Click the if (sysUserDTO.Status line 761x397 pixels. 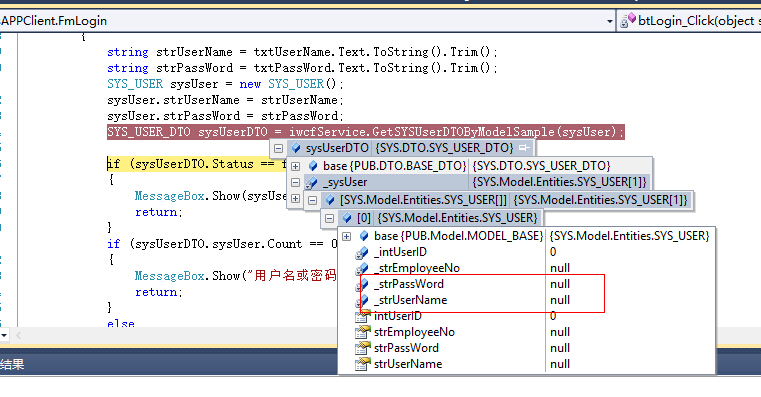[197, 164]
